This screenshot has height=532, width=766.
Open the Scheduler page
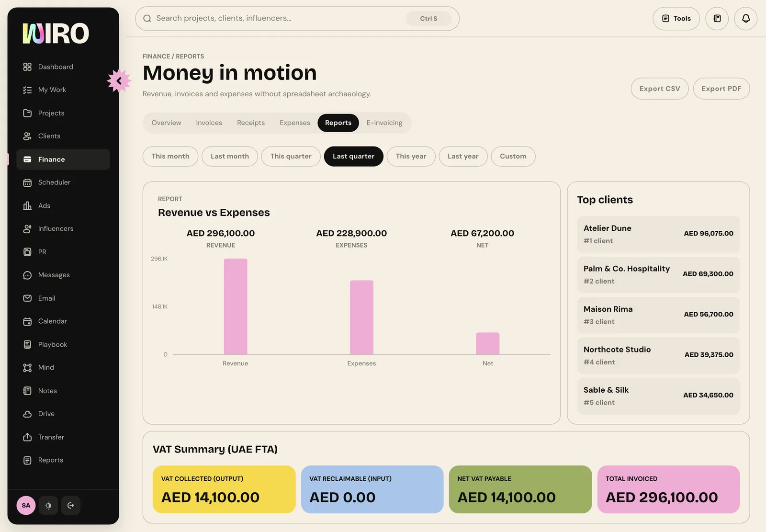point(63,182)
